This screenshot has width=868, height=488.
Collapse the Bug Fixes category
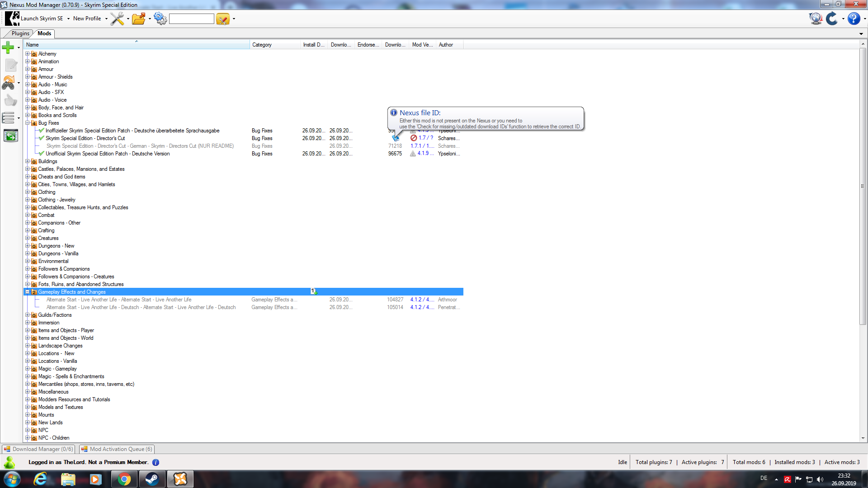click(x=28, y=123)
